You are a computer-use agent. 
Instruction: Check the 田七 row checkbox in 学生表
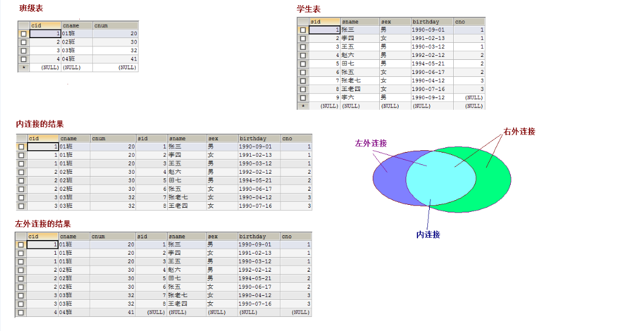[x=303, y=64]
